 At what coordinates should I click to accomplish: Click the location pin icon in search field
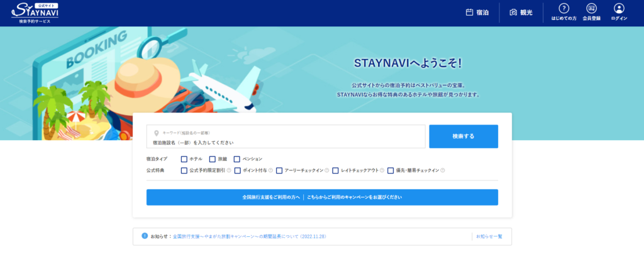click(x=156, y=133)
